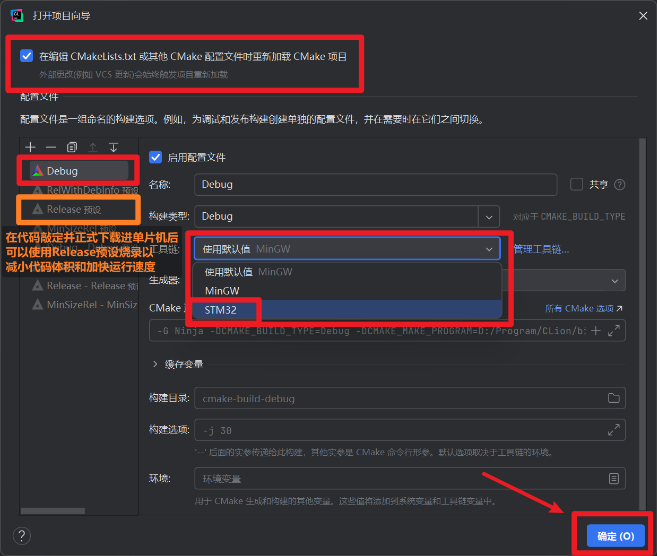Add a new CMake profile with plus icon
This screenshot has width=657, height=556.
(30, 147)
